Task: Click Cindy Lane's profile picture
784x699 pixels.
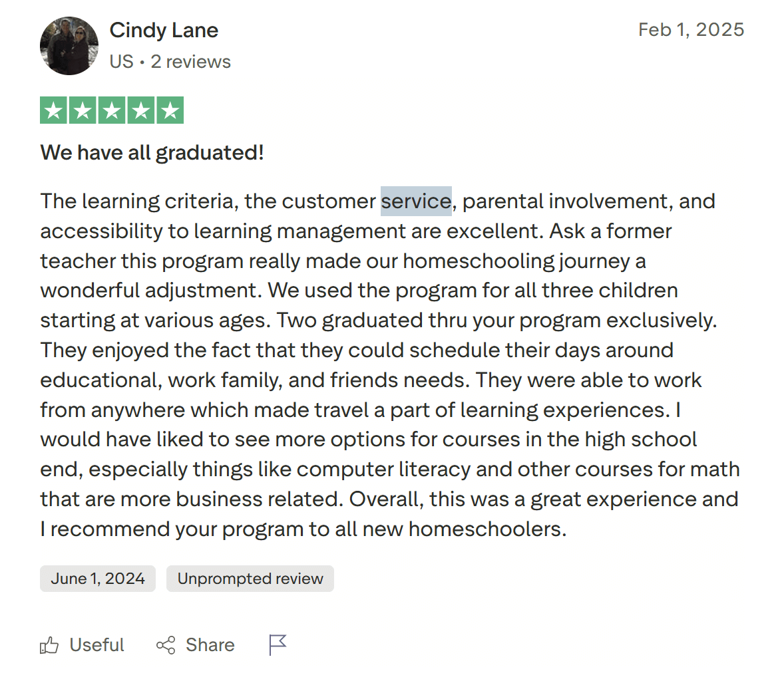Action: [69, 45]
